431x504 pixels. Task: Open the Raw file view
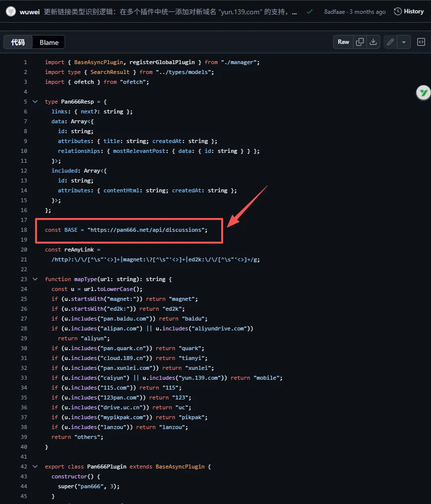coord(343,42)
